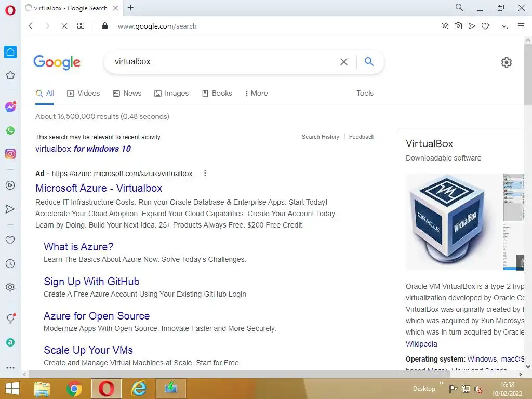Click the heart bookmark icon in address bar
The height and width of the screenshot is (399, 532).
point(485,26)
